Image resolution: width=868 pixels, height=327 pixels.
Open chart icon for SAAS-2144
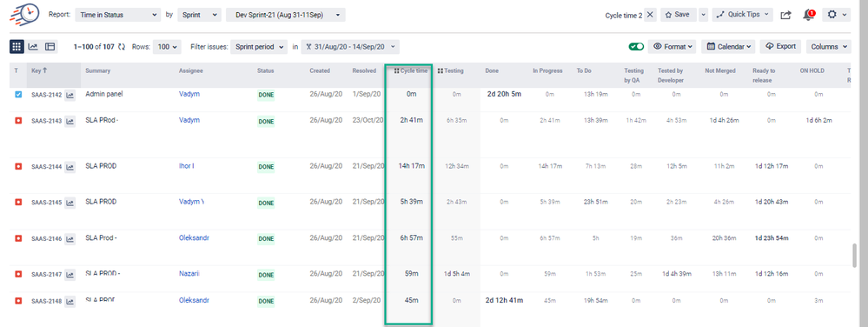click(70, 166)
